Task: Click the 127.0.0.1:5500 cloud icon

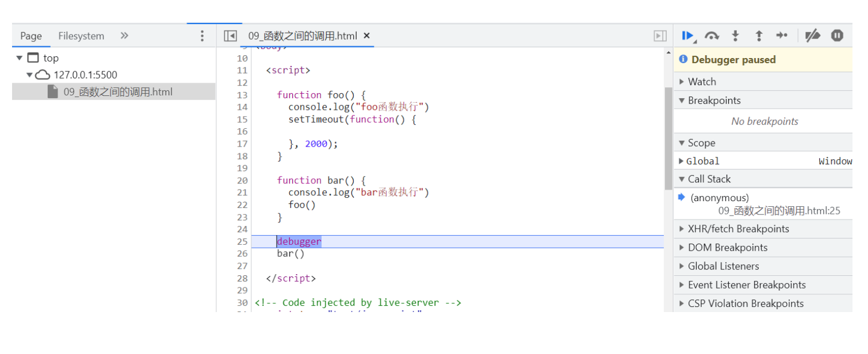Action: tap(43, 75)
